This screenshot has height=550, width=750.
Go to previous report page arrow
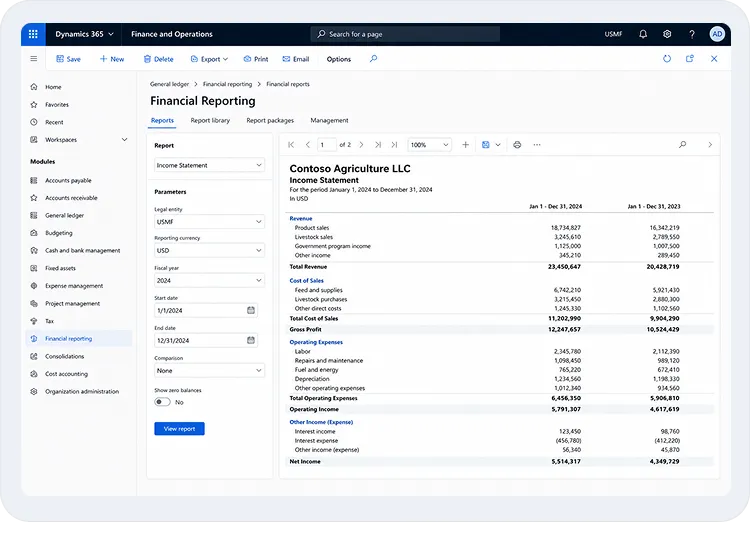pos(308,144)
